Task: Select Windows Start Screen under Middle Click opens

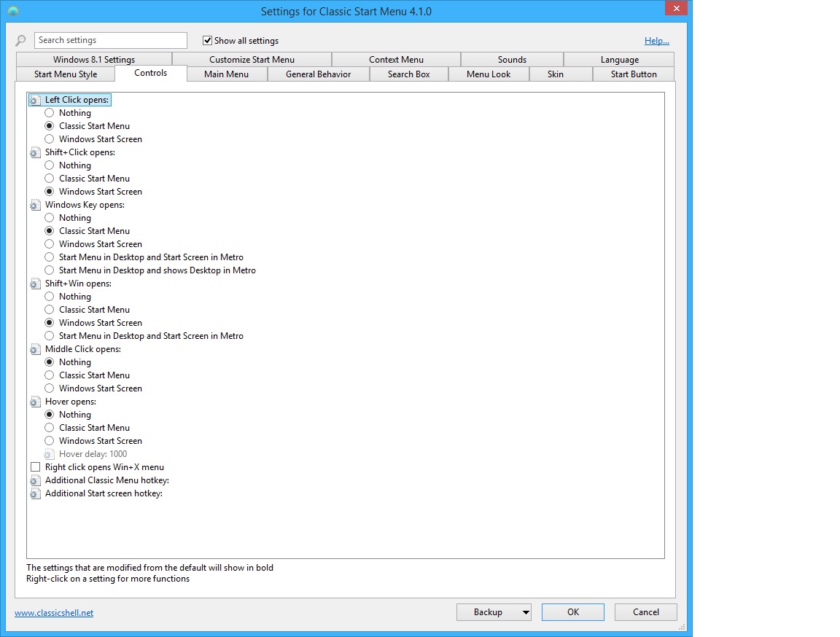Action: pos(50,388)
